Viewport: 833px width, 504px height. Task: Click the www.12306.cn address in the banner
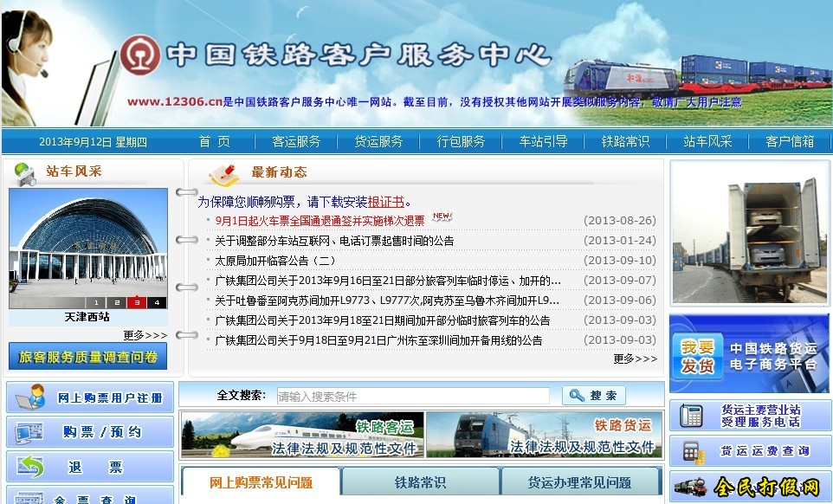click(175, 101)
